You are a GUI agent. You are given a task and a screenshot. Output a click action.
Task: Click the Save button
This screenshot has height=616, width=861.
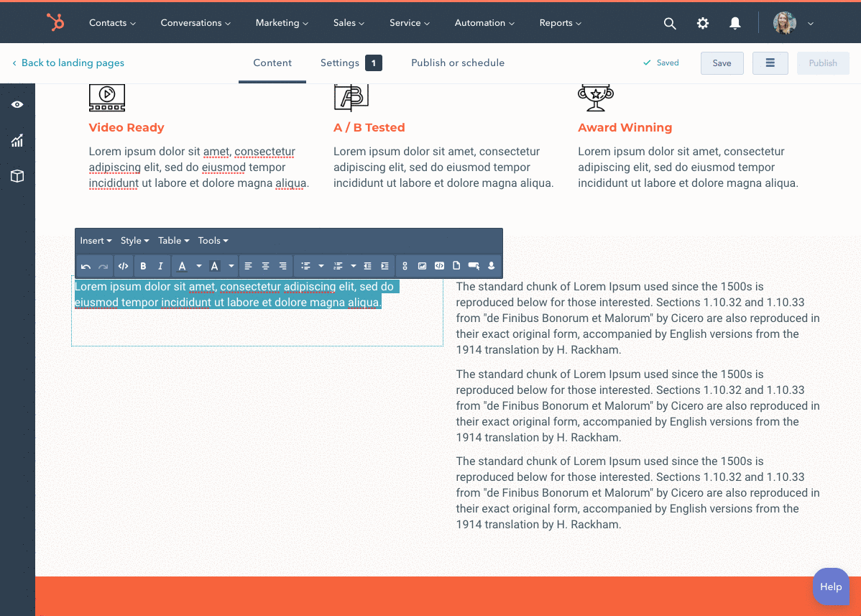point(722,63)
